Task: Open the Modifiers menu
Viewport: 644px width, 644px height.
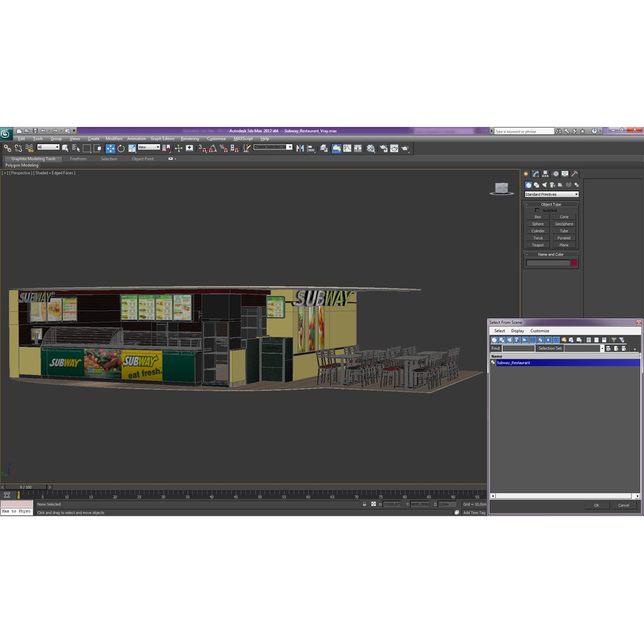Action: point(114,139)
